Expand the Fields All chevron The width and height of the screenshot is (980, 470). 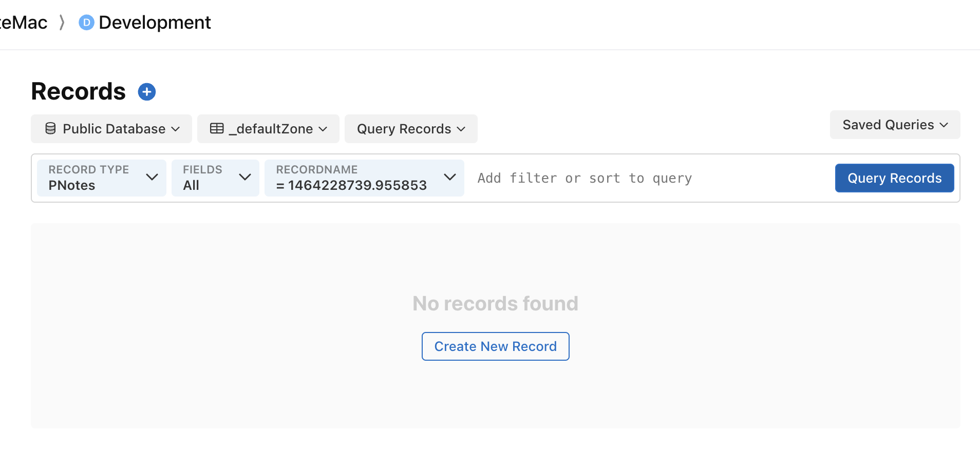tap(245, 177)
